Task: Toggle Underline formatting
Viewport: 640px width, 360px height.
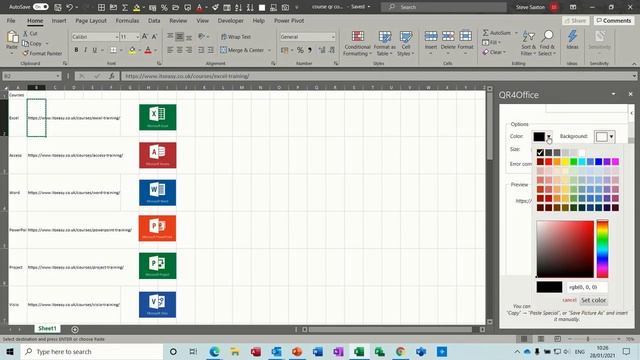Action: [x=95, y=50]
